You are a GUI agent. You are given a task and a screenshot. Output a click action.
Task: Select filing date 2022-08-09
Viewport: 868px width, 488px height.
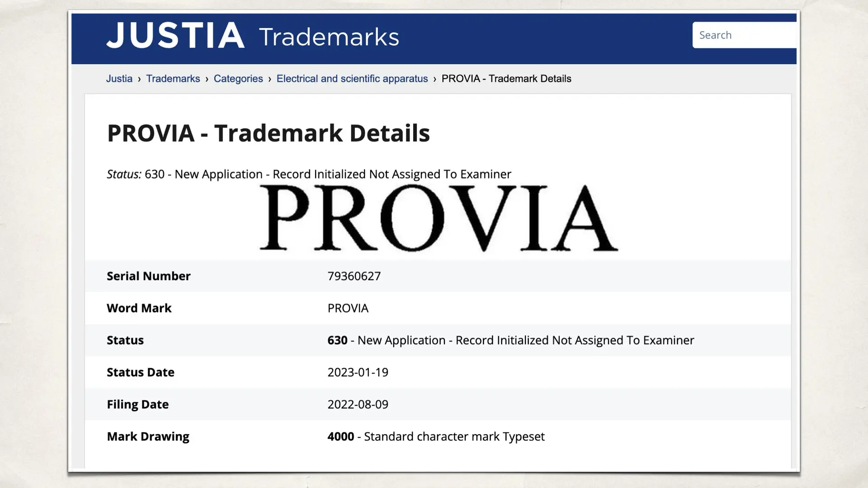pyautogui.click(x=358, y=404)
